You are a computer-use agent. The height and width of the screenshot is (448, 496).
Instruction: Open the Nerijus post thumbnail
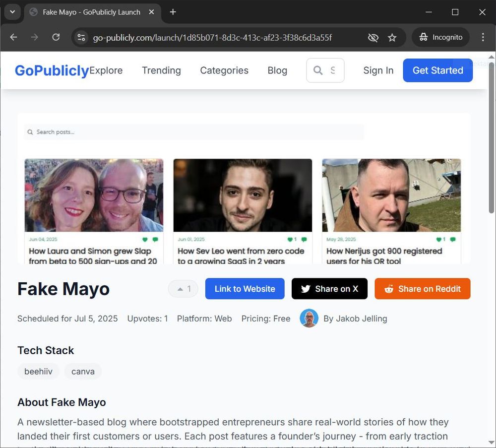click(391, 195)
